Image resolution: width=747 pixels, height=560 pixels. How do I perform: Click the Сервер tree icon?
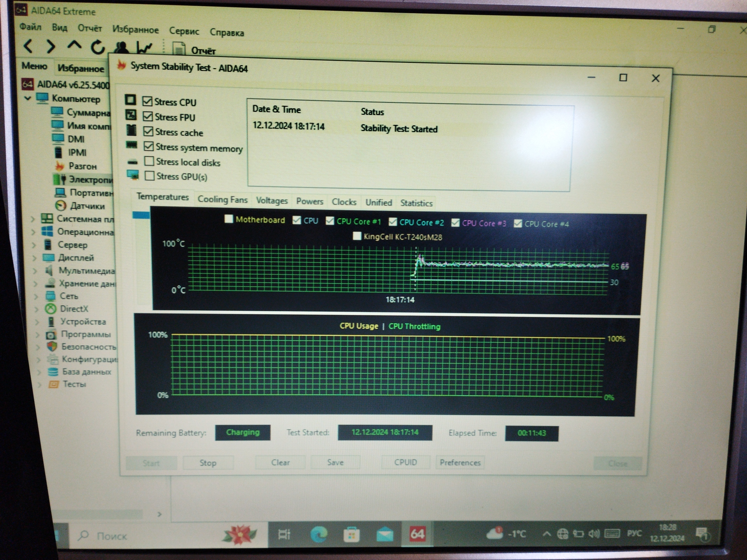click(x=48, y=245)
